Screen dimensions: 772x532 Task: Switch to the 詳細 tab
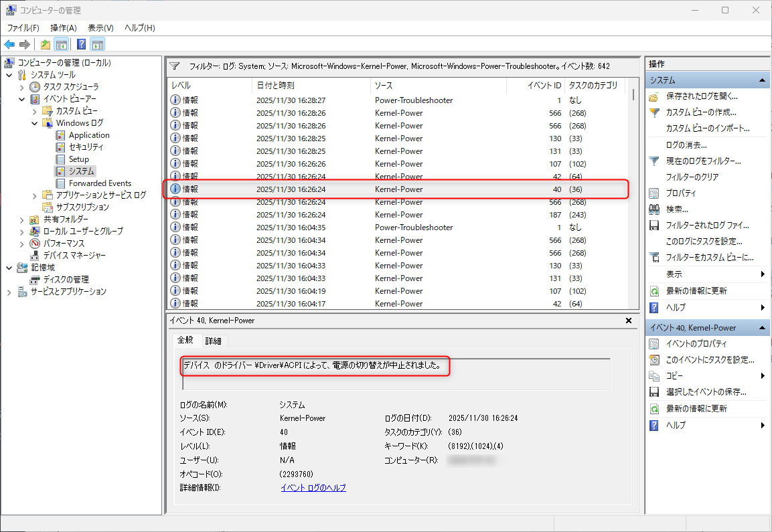[214, 341]
